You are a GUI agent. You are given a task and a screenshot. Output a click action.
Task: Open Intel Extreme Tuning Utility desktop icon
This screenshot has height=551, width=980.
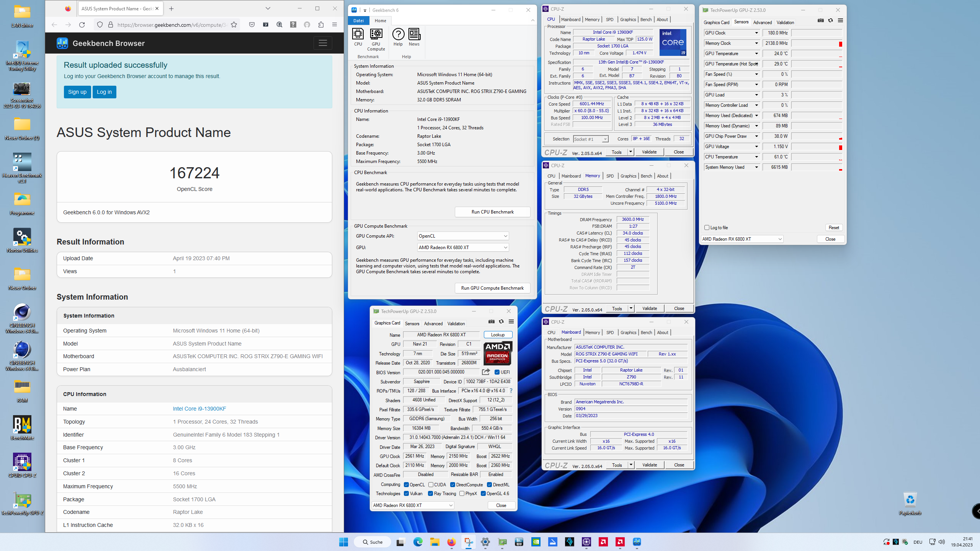coord(22,56)
